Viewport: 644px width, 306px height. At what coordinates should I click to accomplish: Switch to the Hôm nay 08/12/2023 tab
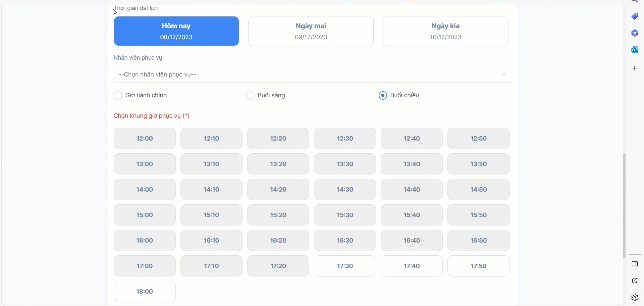(176, 31)
